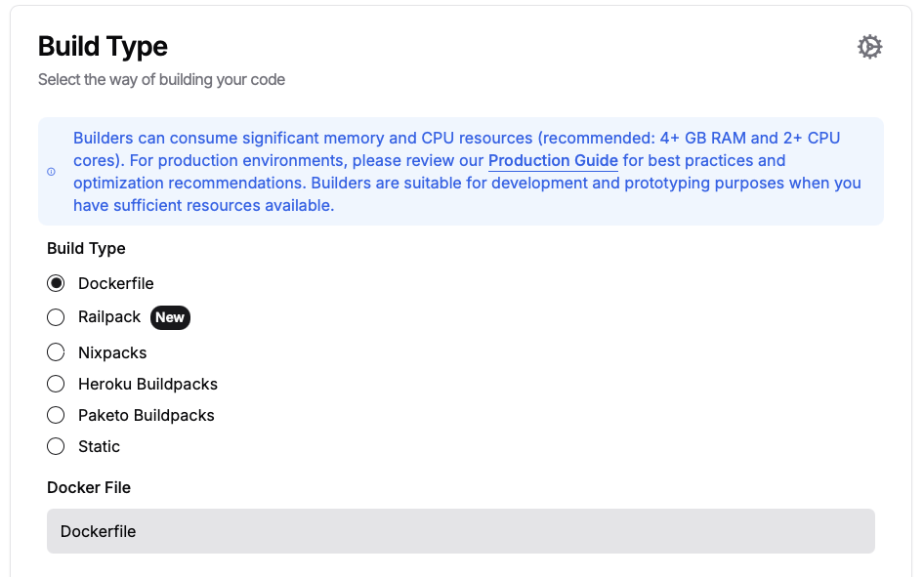Select the Nixpacks radio circle

56,352
